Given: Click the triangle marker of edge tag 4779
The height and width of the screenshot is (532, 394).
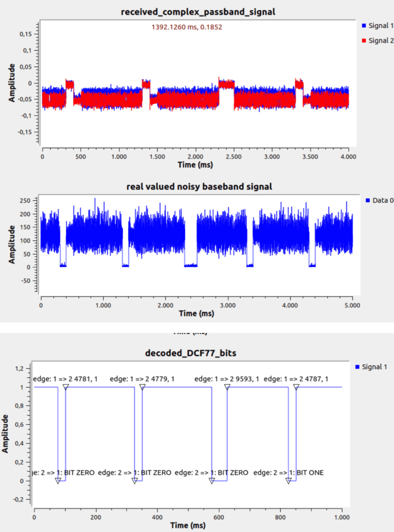Looking at the screenshot, I should click(x=142, y=387).
